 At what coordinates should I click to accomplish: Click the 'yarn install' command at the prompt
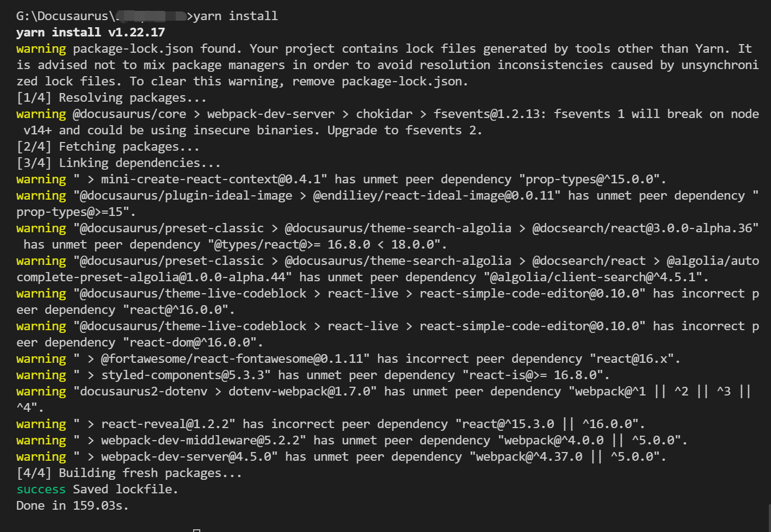pyautogui.click(x=235, y=16)
